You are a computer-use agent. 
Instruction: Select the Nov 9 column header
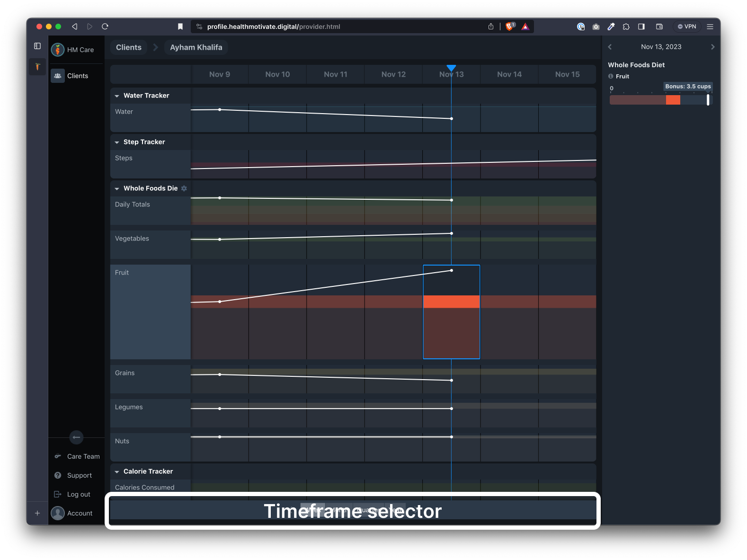(220, 74)
